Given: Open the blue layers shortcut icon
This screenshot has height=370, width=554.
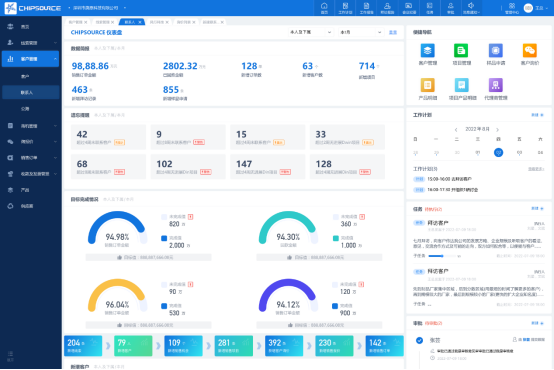Looking at the screenshot, I should coord(428,51).
